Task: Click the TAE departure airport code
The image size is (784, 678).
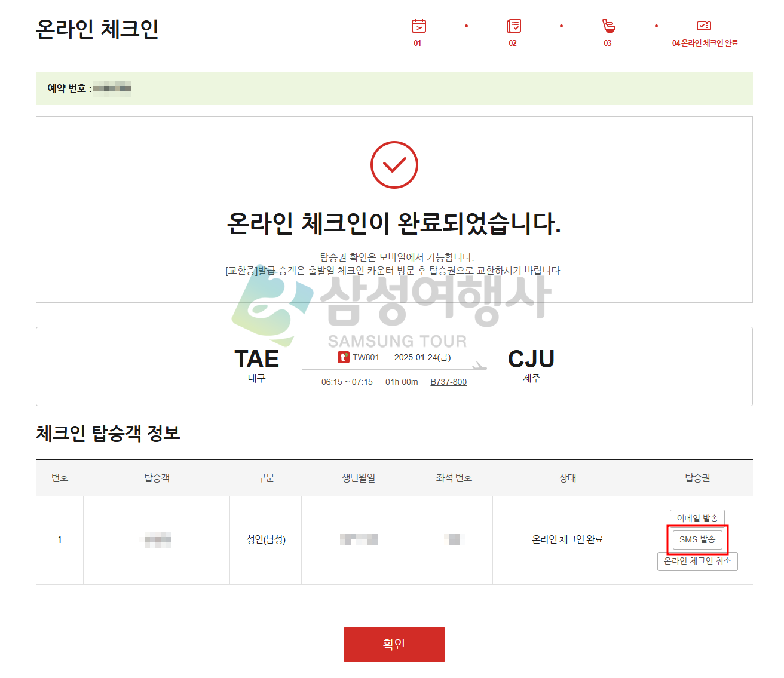Action: (256, 359)
